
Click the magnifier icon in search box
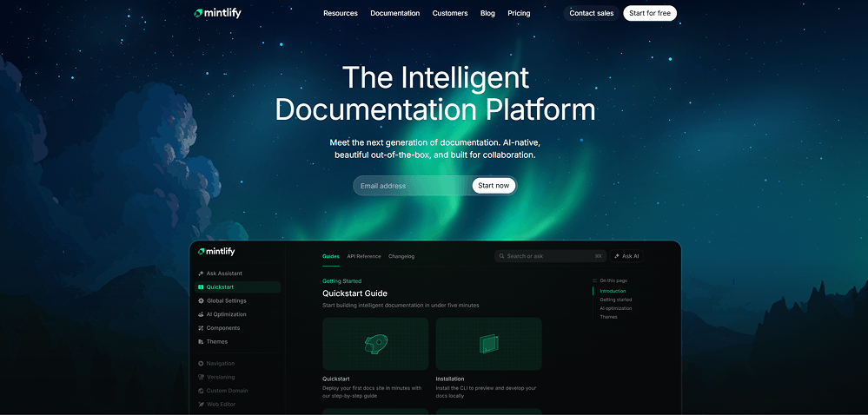click(x=501, y=256)
